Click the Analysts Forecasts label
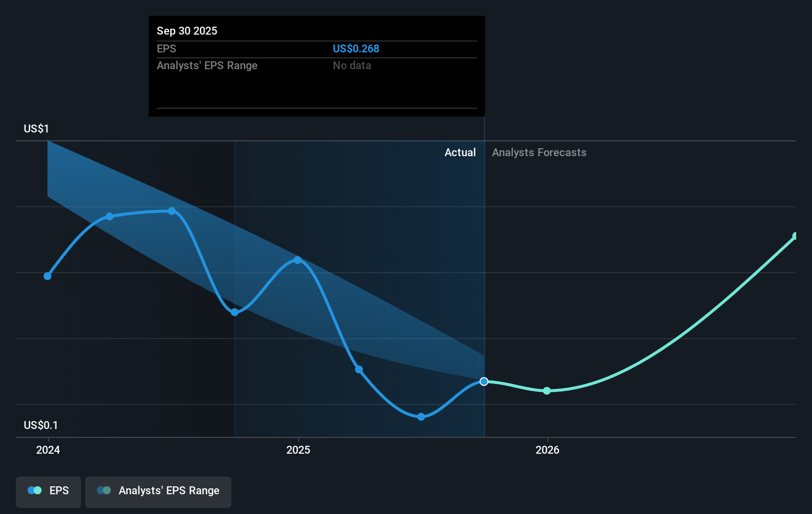This screenshot has height=514, width=812. pos(539,153)
